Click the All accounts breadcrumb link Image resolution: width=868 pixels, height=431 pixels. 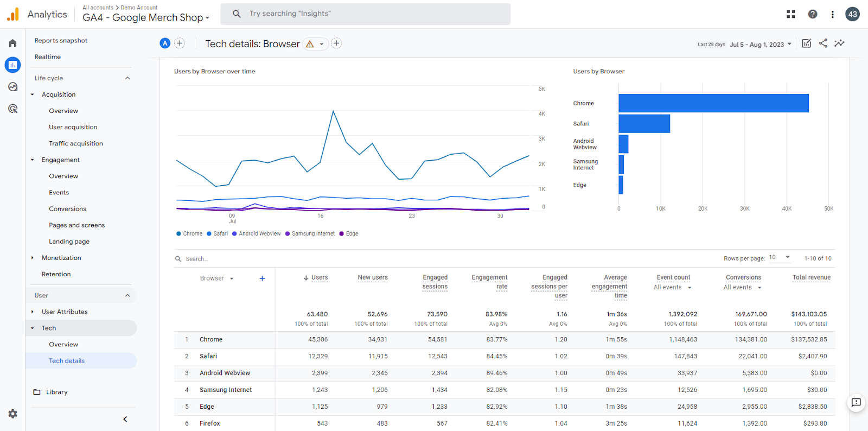98,8
